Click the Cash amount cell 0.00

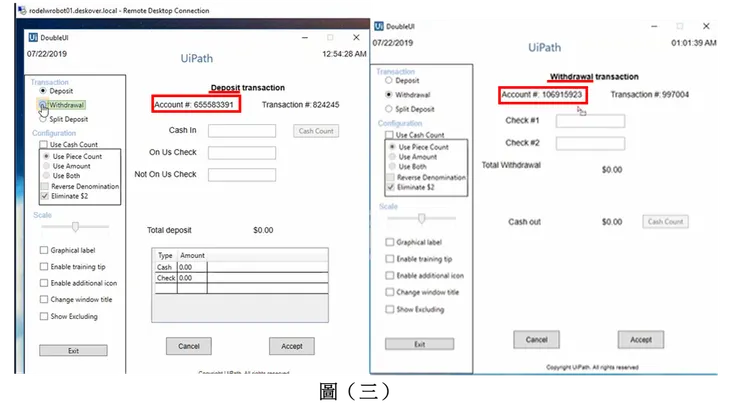point(192,267)
